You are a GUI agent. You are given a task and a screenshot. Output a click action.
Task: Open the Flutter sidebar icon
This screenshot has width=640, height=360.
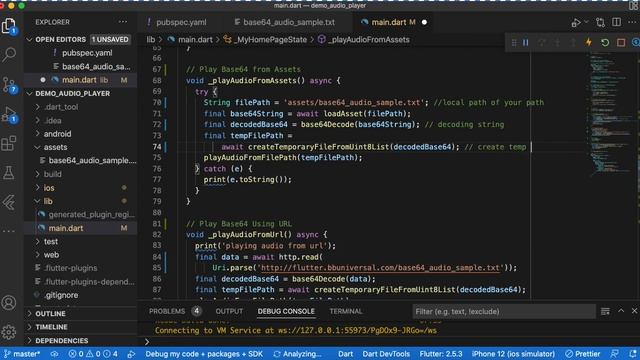tap(9, 202)
